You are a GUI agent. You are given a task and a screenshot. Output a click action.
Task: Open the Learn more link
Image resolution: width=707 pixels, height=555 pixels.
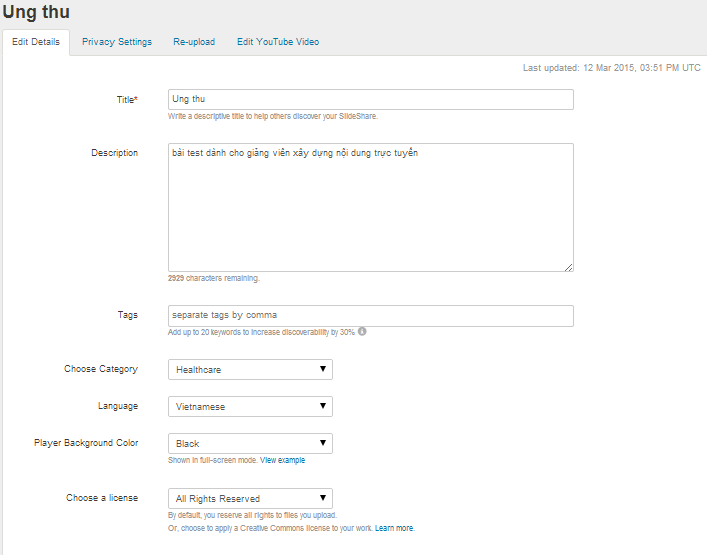[394, 528]
